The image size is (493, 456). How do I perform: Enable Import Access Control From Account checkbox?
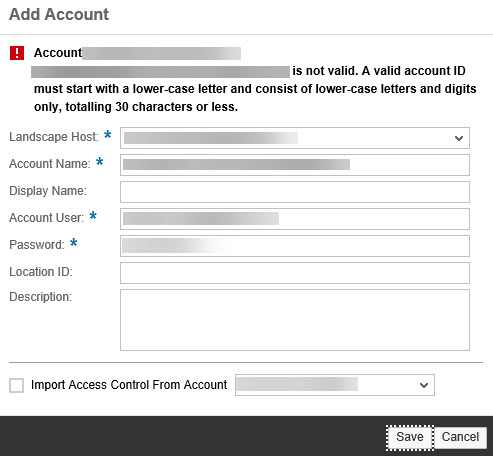click(x=16, y=385)
